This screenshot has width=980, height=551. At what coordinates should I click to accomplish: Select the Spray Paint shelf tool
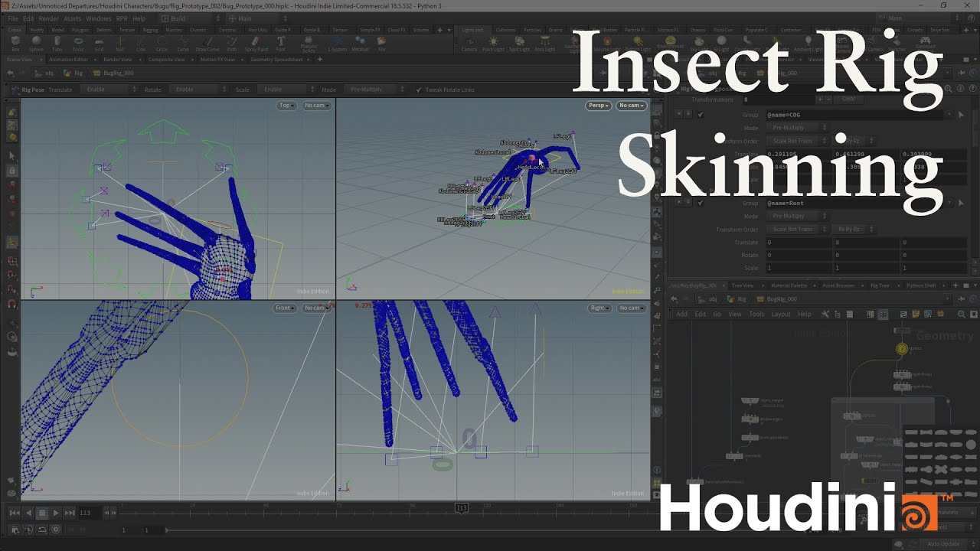[x=256, y=43]
